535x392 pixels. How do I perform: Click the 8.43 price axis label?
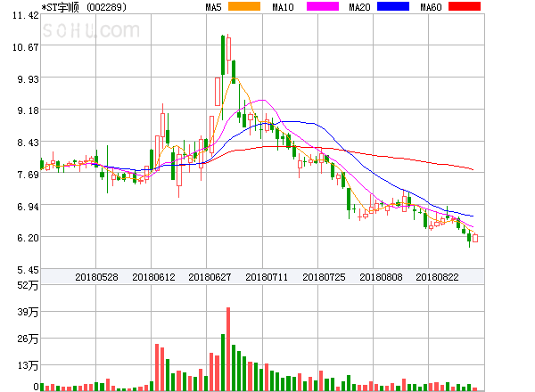click(28, 143)
